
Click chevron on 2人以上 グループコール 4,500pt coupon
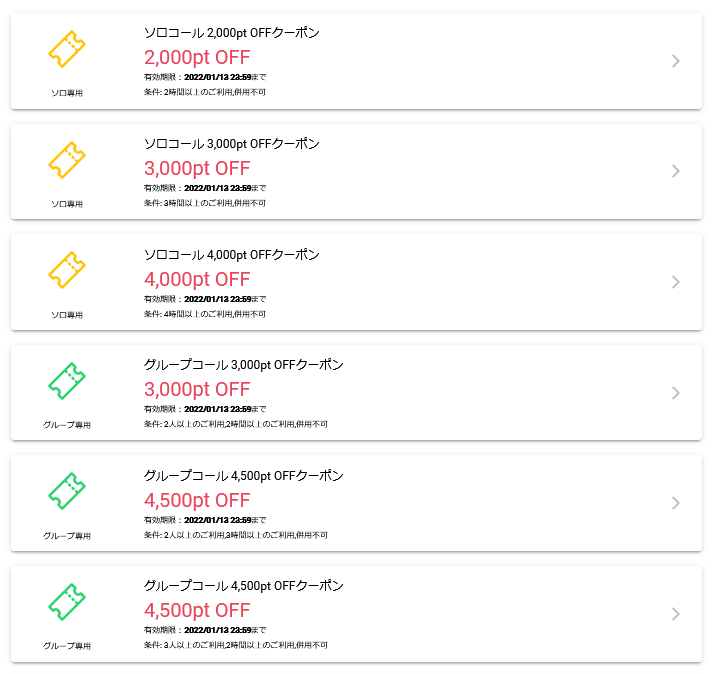pyautogui.click(x=676, y=503)
